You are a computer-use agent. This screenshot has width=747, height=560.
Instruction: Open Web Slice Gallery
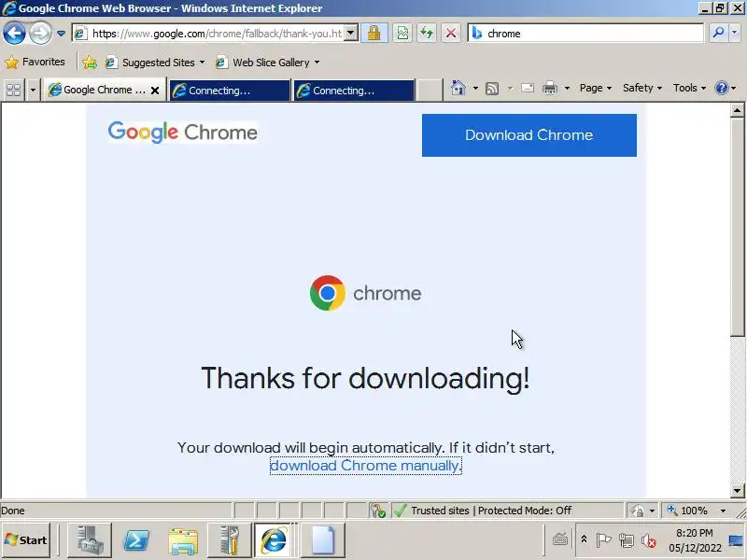[267, 63]
